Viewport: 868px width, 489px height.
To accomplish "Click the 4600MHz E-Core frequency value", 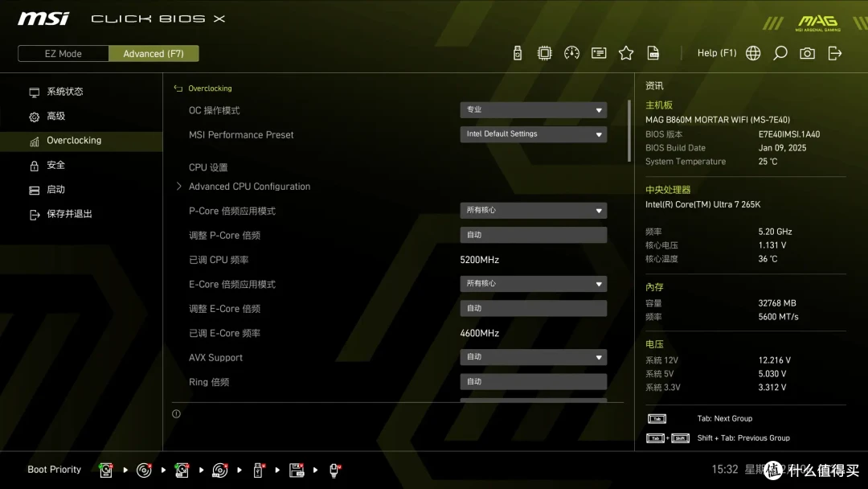I will tap(479, 333).
